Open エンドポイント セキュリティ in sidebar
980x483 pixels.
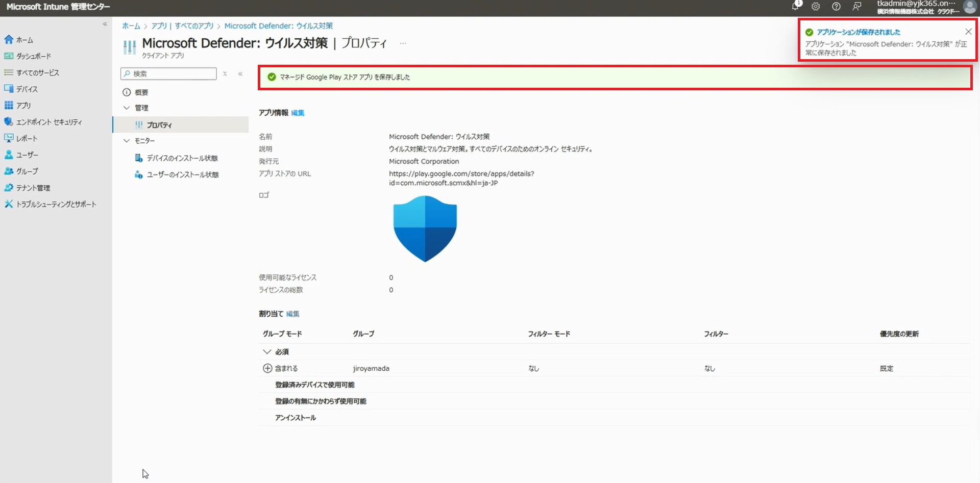(x=49, y=122)
